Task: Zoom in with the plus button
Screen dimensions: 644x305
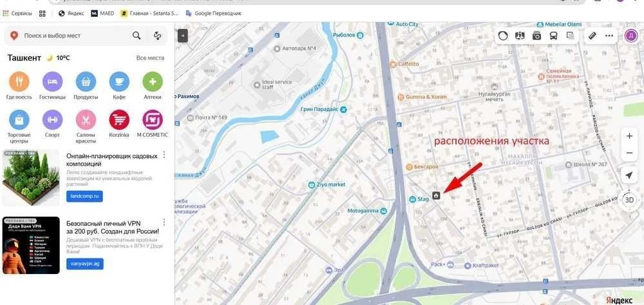Action: pos(629,136)
